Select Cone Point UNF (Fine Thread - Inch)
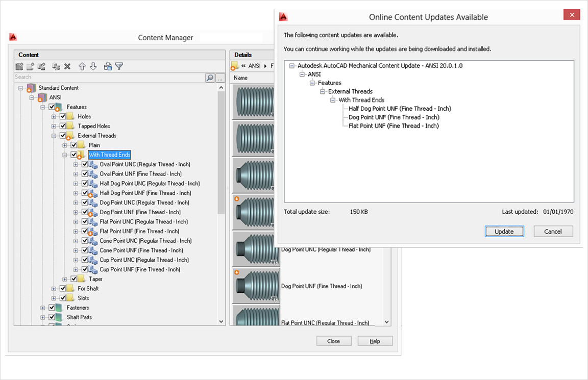 (x=141, y=250)
